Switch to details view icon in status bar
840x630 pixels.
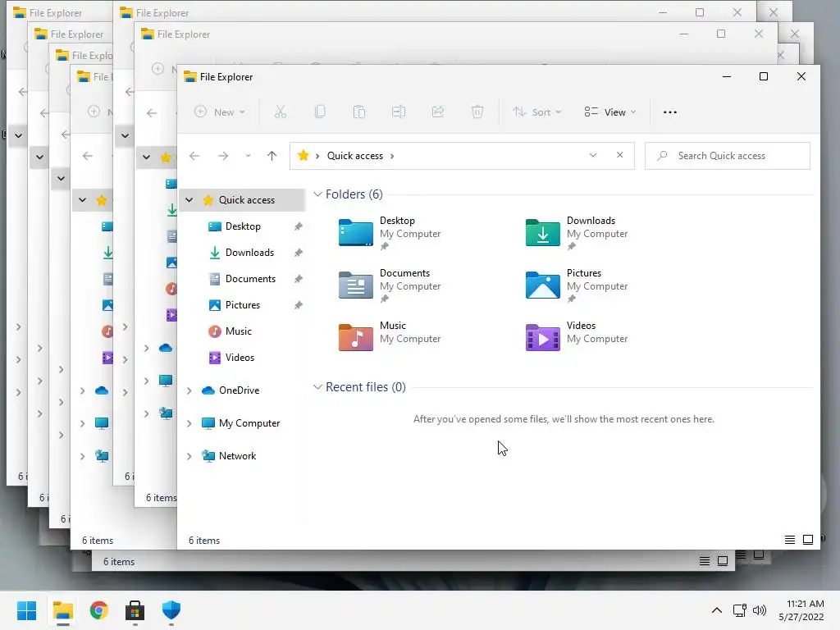click(x=790, y=540)
